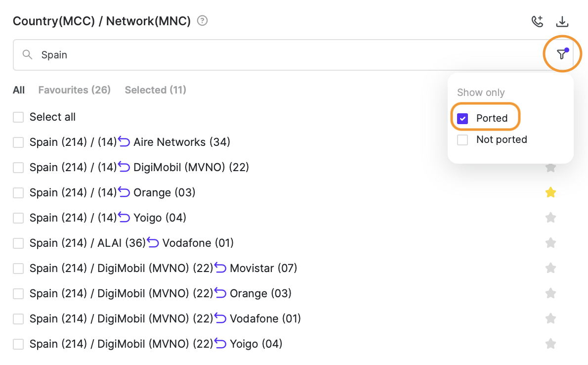The image size is (588, 365).
Task: Open the filter funnel icon
Action: [x=562, y=54]
